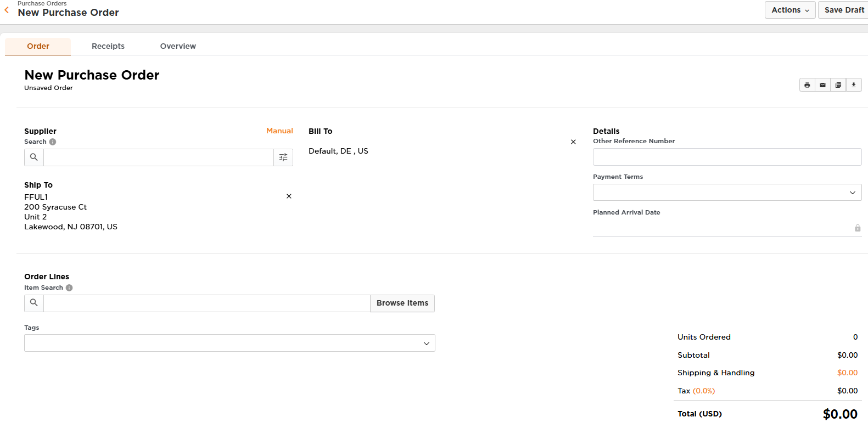Edit the orange Shipping & Handling amount
Image resolution: width=868 pixels, height=434 pixels.
pyautogui.click(x=847, y=373)
